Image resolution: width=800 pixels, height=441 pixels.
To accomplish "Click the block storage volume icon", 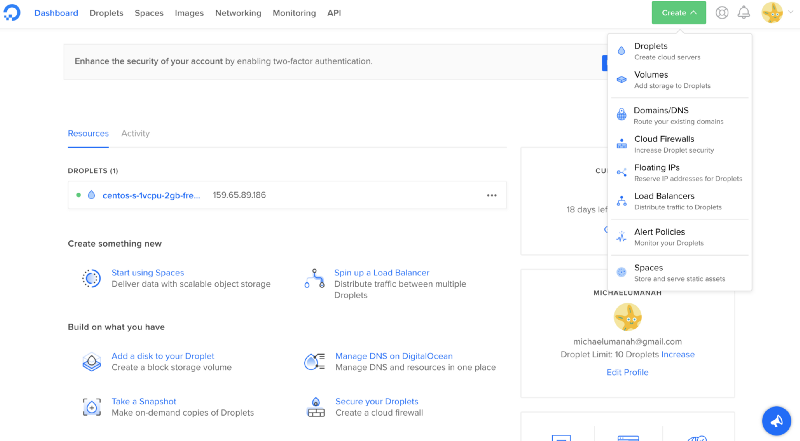I will click(x=92, y=362).
